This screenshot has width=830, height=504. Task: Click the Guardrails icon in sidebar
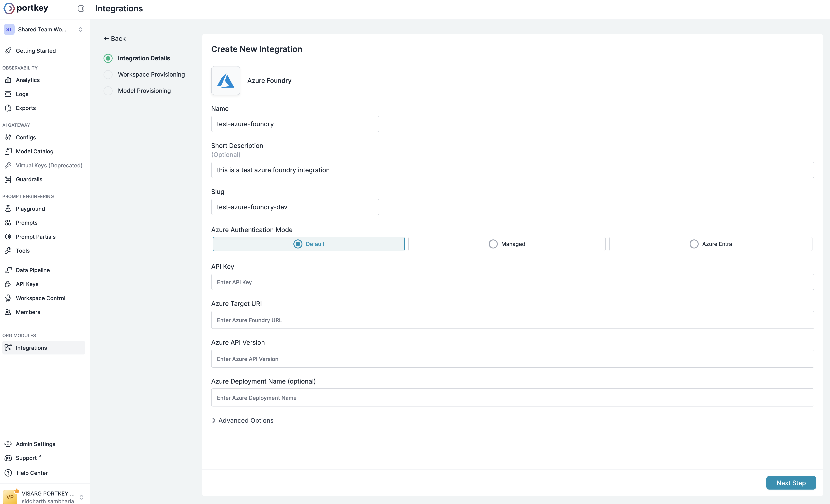(x=8, y=179)
